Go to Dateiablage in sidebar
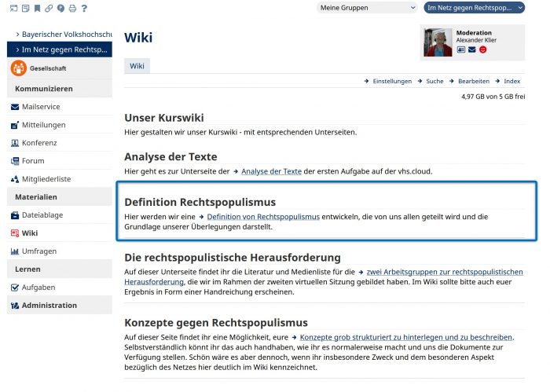 click(x=42, y=215)
